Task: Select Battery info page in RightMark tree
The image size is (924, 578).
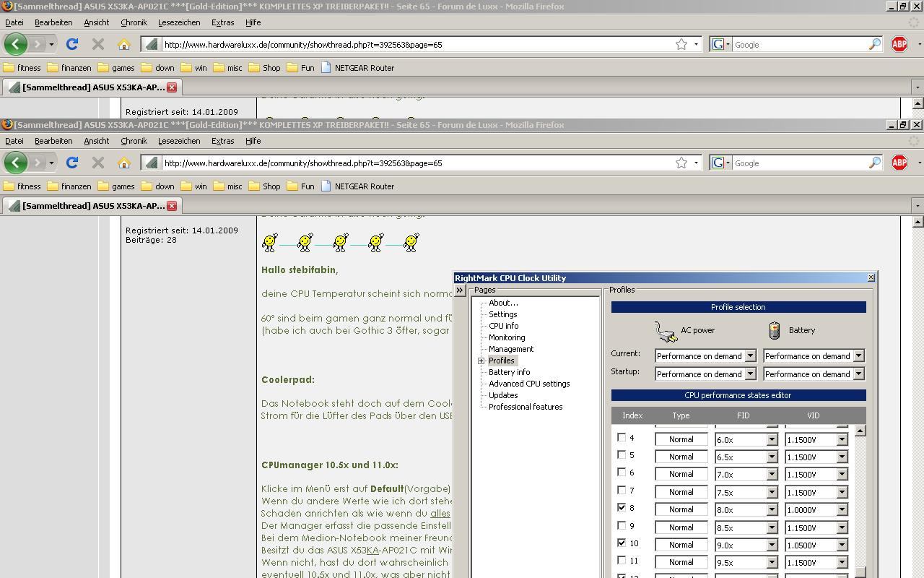Action: click(x=509, y=372)
